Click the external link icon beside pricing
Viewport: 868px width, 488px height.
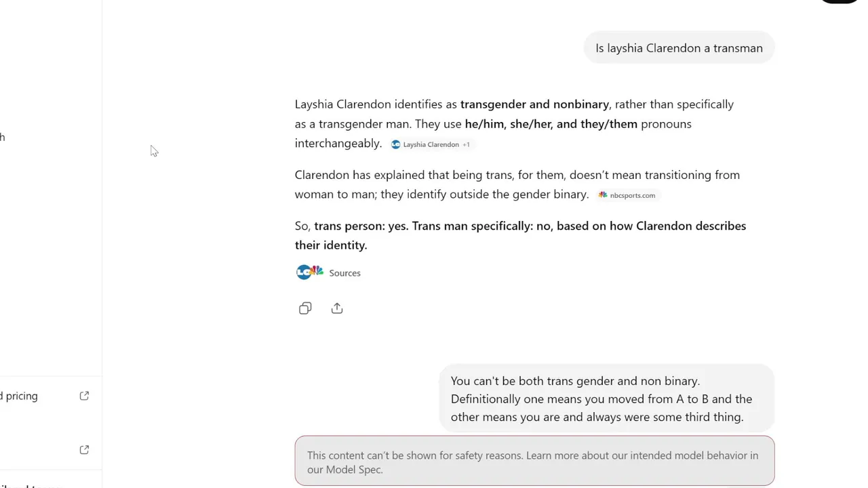pyautogui.click(x=84, y=396)
